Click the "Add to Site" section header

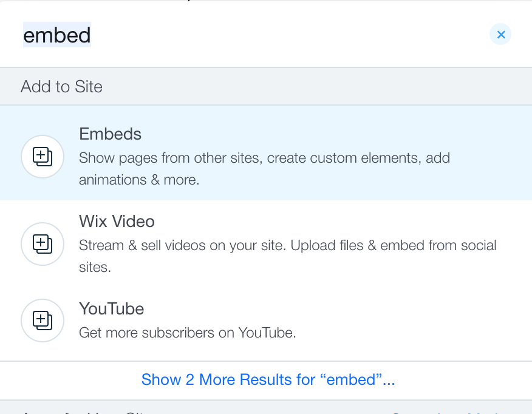coord(61,87)
